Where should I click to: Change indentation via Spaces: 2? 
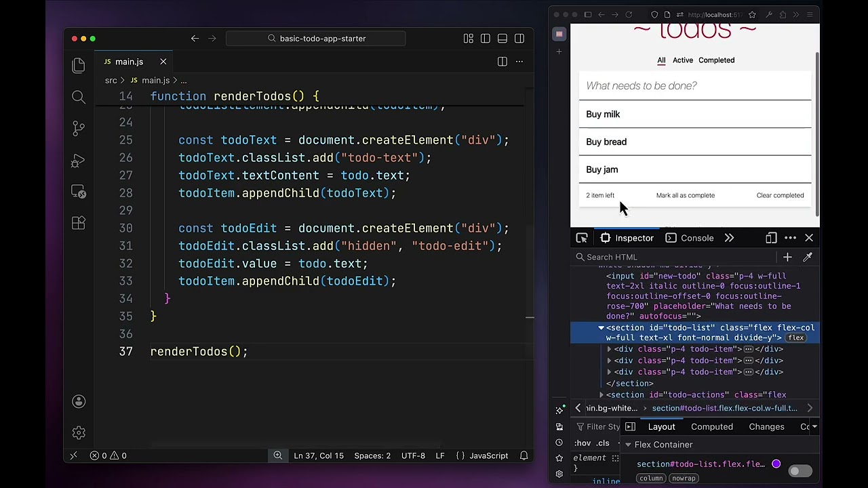pos(372,455)
